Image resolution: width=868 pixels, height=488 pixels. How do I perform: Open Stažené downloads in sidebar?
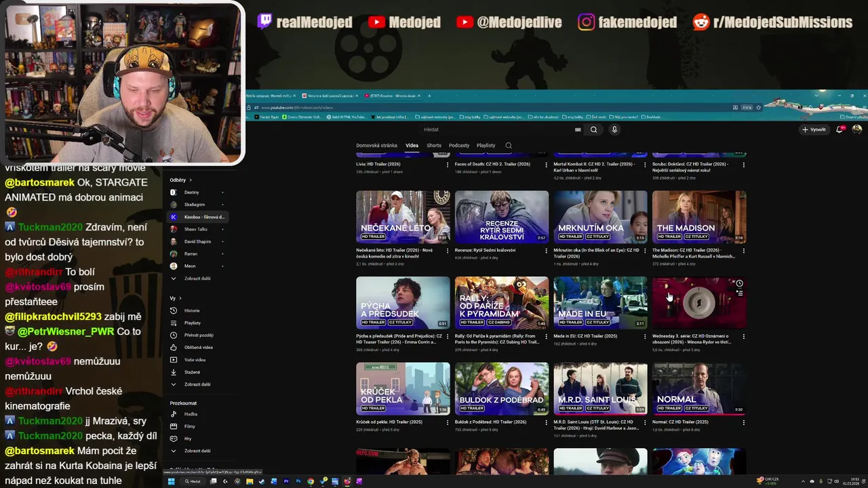192,372
